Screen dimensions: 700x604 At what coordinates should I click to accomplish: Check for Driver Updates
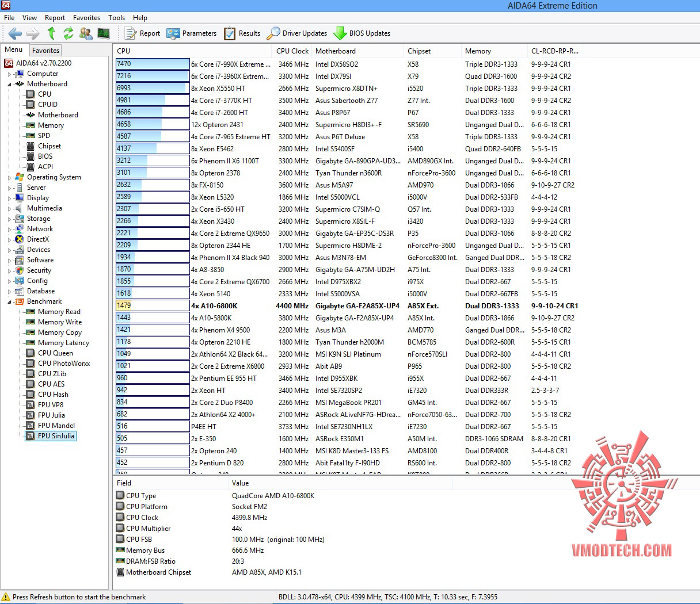(x=297, y=33)
